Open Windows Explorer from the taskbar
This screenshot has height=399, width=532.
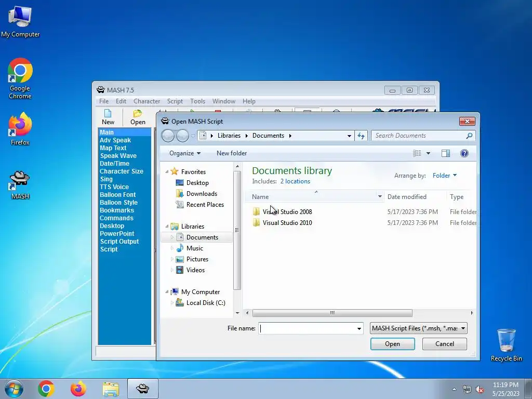[111, 389]
